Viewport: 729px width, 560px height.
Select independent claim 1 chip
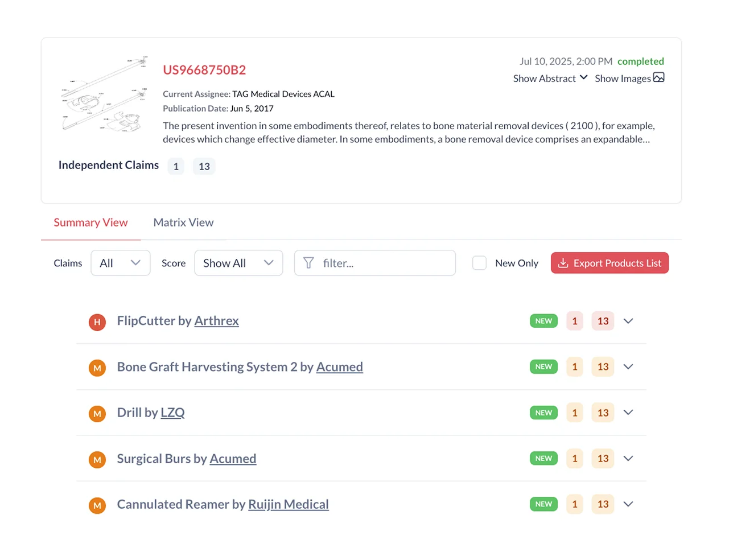[x=176, y=166]
